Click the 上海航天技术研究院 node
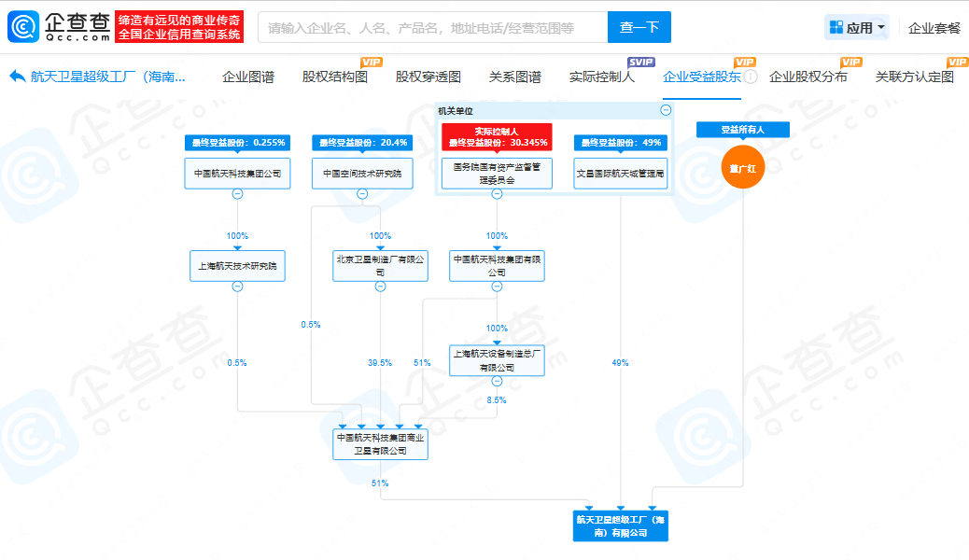969x560 pixels. [x=237, y=266]
